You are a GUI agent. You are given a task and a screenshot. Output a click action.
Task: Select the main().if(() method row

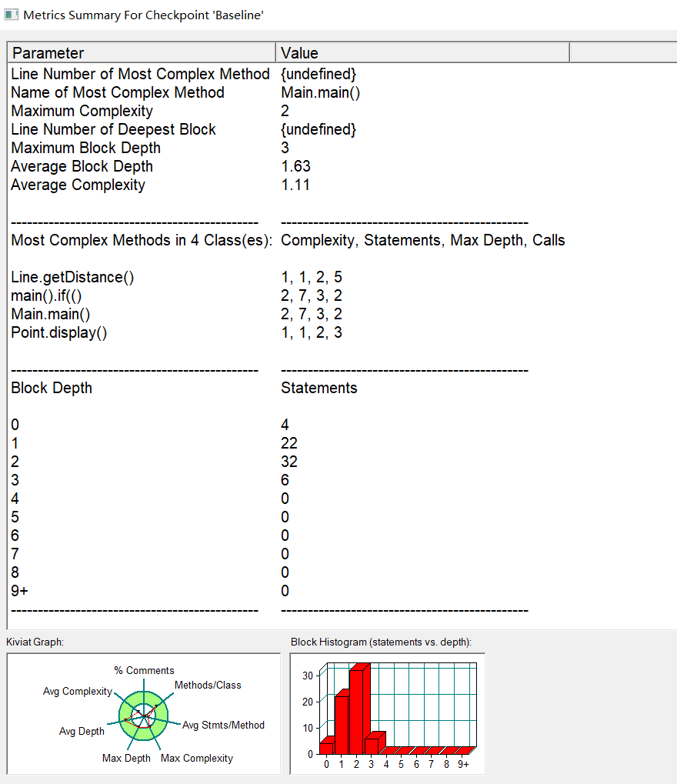342,295
